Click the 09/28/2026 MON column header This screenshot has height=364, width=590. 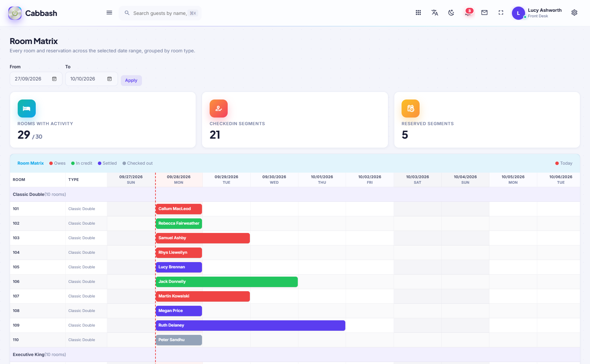pyautogui.click(x=179, y=180)
